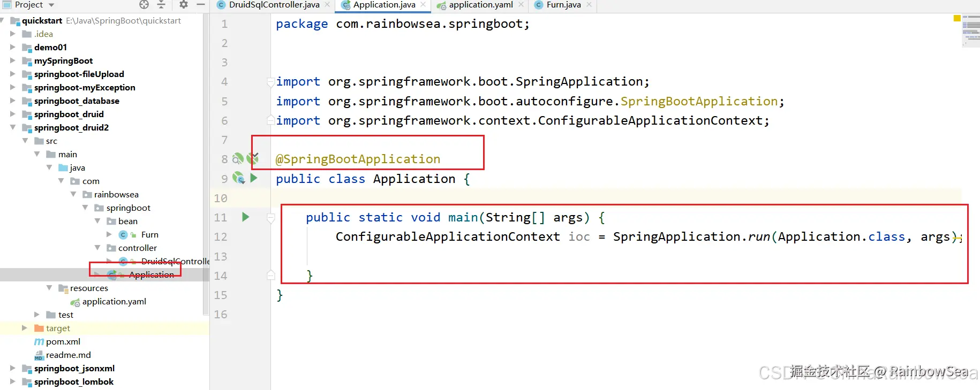Screen dimensions: 980x390
Task: Collapse the java source folder arrow
Action: coord(49,167)
